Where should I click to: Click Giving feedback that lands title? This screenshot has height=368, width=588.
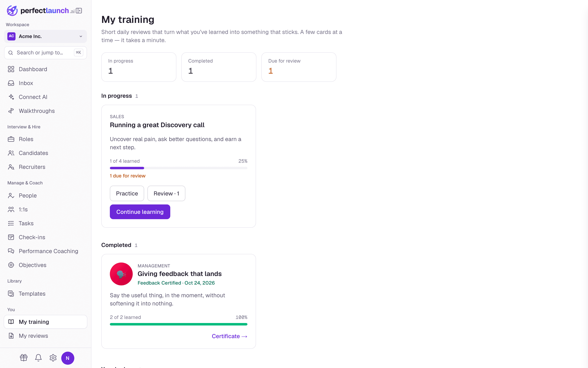[179, 274]
